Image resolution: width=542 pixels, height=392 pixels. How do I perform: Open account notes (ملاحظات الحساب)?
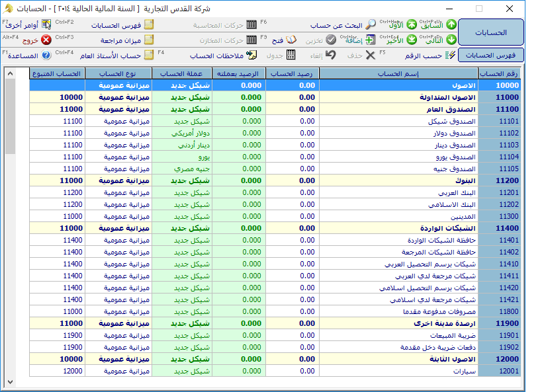tap(251, 56)
